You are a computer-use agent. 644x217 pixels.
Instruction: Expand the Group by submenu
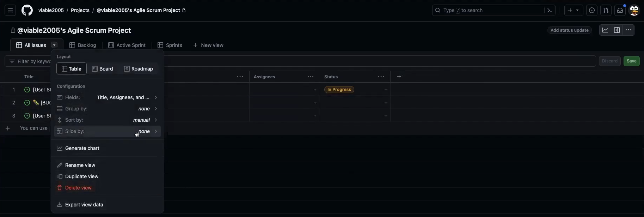[x=107, y=109]
